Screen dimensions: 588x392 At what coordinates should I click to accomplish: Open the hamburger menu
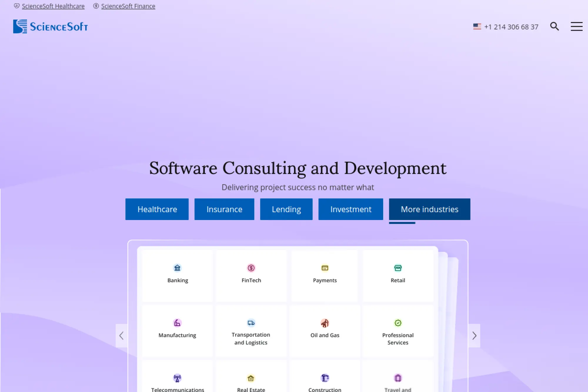(x=576, y=26)
